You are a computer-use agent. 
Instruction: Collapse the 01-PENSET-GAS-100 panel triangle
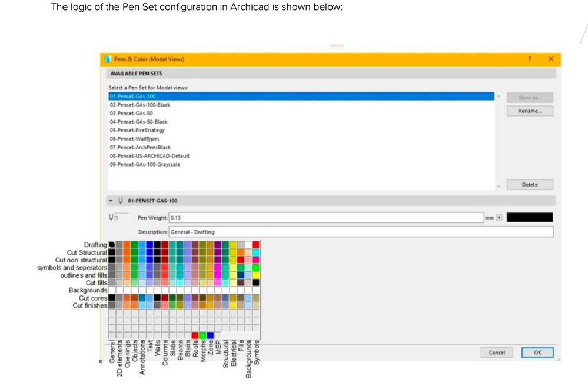(x=111, y=201)
